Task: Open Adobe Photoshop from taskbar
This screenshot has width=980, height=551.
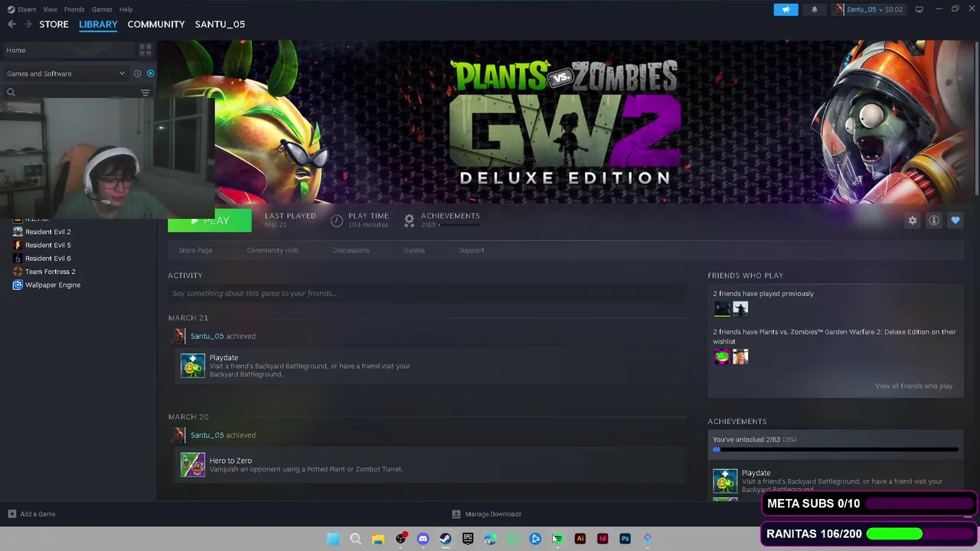Action: 625,539
